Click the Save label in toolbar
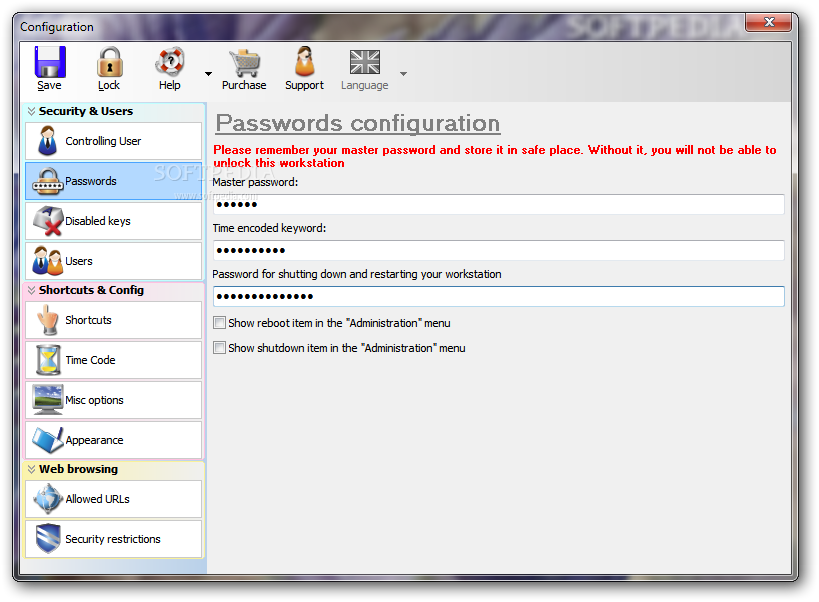This screenshot has width=819, height=602. (x=49, y=85)
